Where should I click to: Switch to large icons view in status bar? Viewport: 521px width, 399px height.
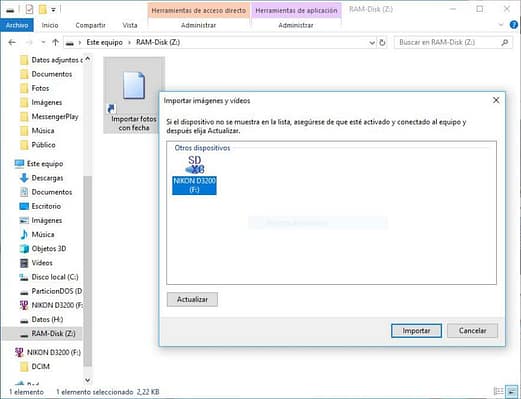click(511, 391)
